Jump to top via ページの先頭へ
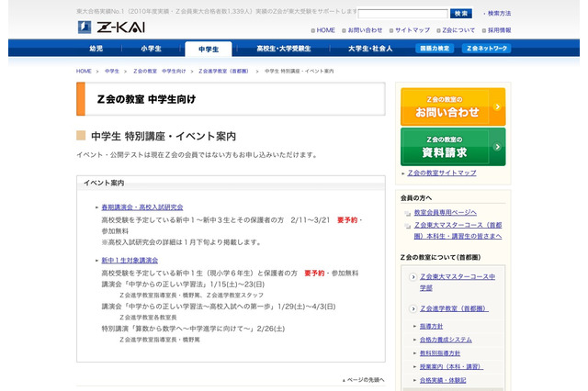588x391 pixels. click(364, 380)
